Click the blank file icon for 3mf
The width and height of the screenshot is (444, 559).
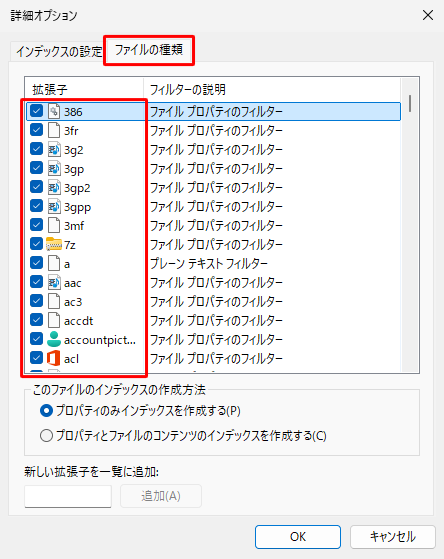[x=54, y=226]
